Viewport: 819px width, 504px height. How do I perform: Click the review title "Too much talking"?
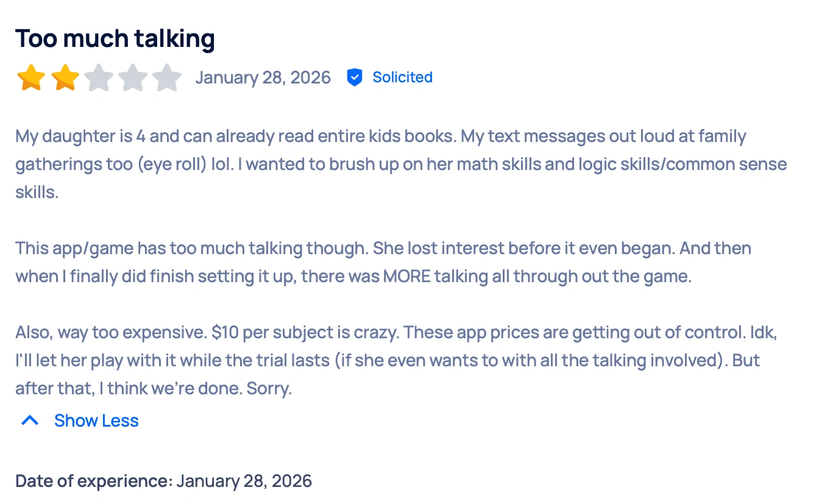(115, 38)
